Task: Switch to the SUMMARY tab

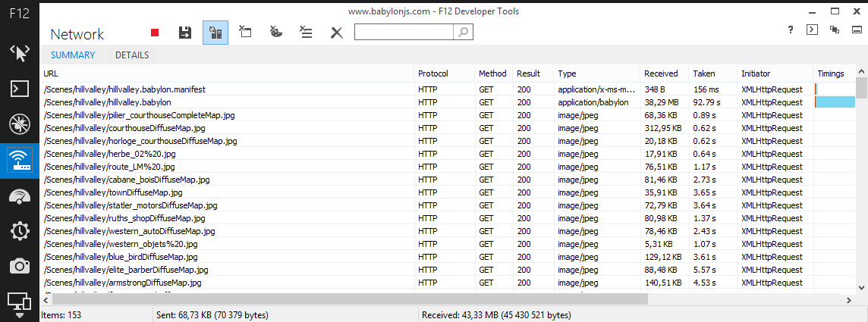Action: [73, 55]
